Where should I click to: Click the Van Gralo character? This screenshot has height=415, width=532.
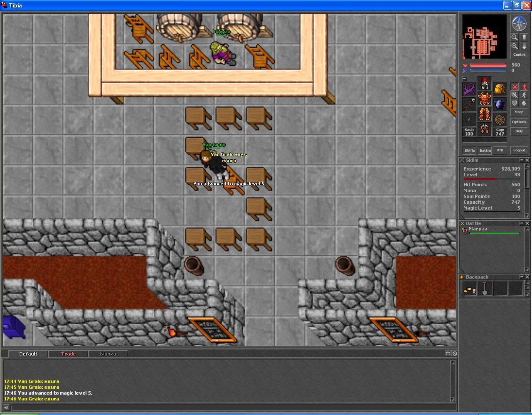214,164
